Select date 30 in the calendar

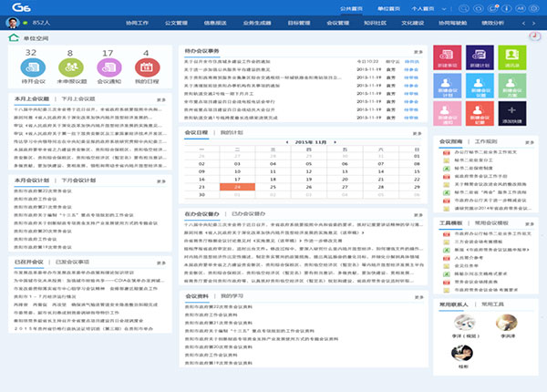tap(201, 194)
